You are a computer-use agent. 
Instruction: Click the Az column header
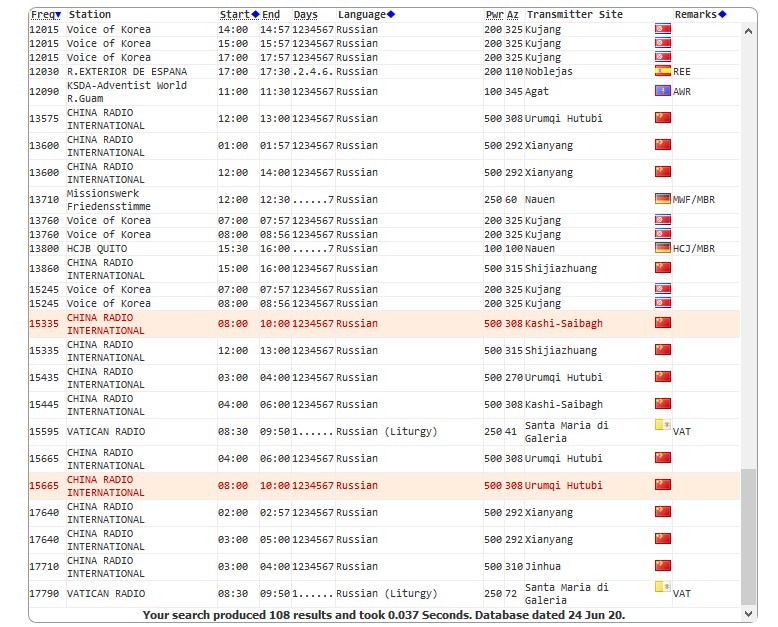pos(513,15)
